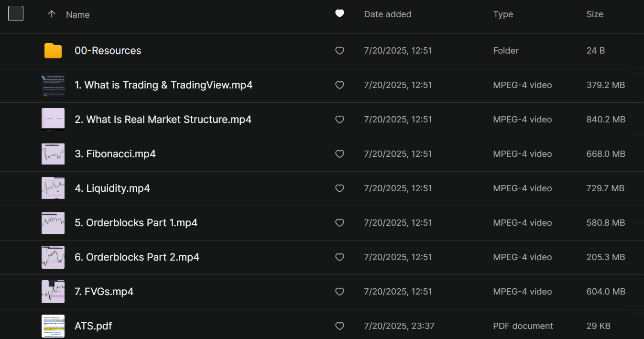
Task: Open the 3. Fibonacci.mp4 file name
Action: point(115,154)
